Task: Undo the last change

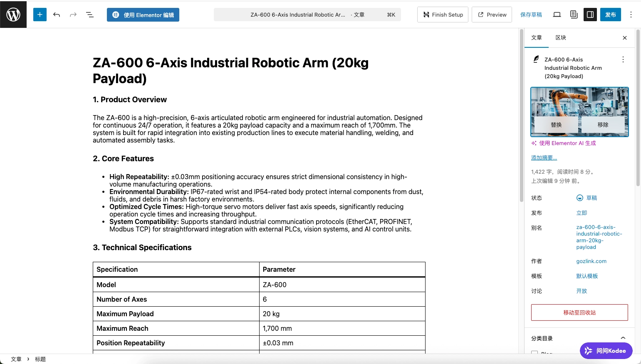Action: (x=57, y=15)
